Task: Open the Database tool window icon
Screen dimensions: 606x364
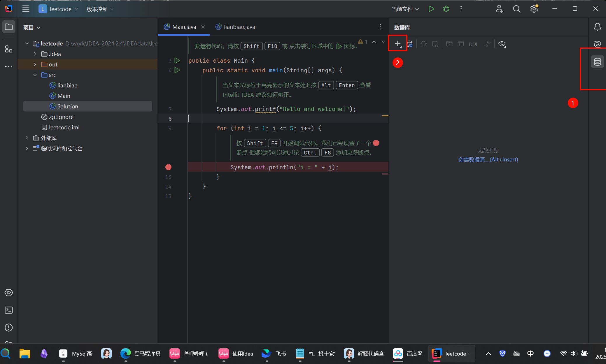Action: 597,62
